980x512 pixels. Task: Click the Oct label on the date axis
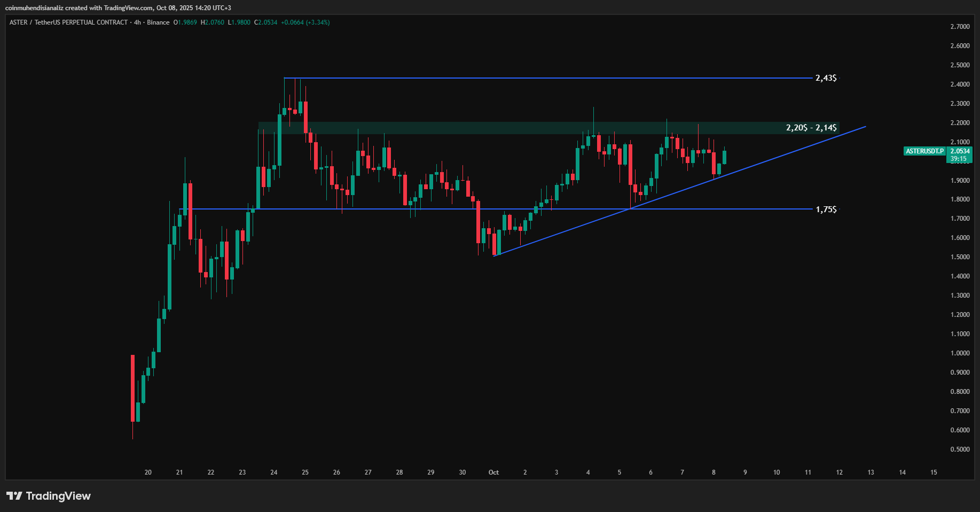493,472
